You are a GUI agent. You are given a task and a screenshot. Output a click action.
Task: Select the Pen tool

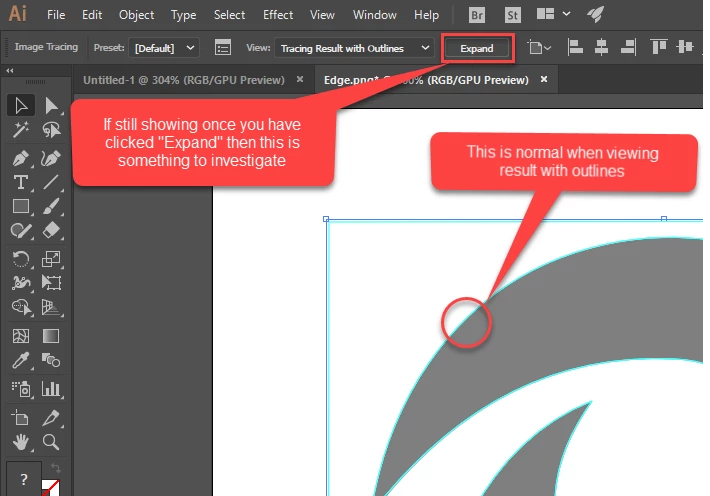click(21, 158)
